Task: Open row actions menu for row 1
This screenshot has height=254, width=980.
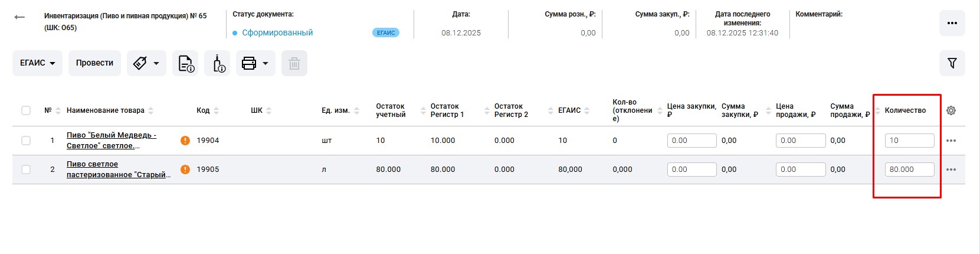Action: (x=950, y=141)
